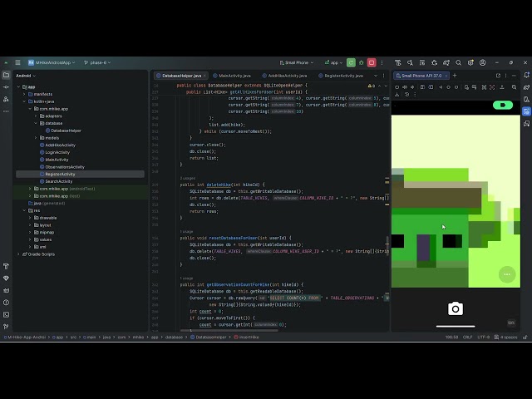Close the Small Phone API 37.0 tab
Viewport: 532px width, 399px height.
tap(446, 76)
